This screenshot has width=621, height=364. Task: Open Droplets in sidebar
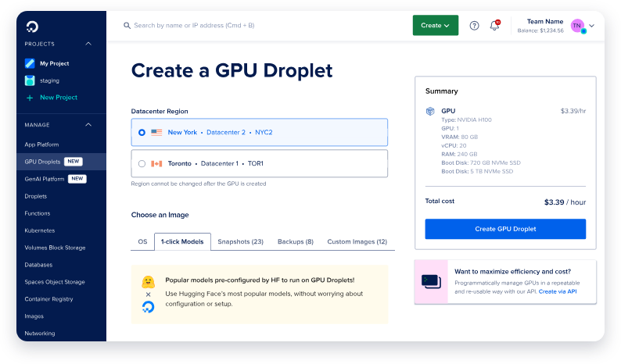coord(36,196)
